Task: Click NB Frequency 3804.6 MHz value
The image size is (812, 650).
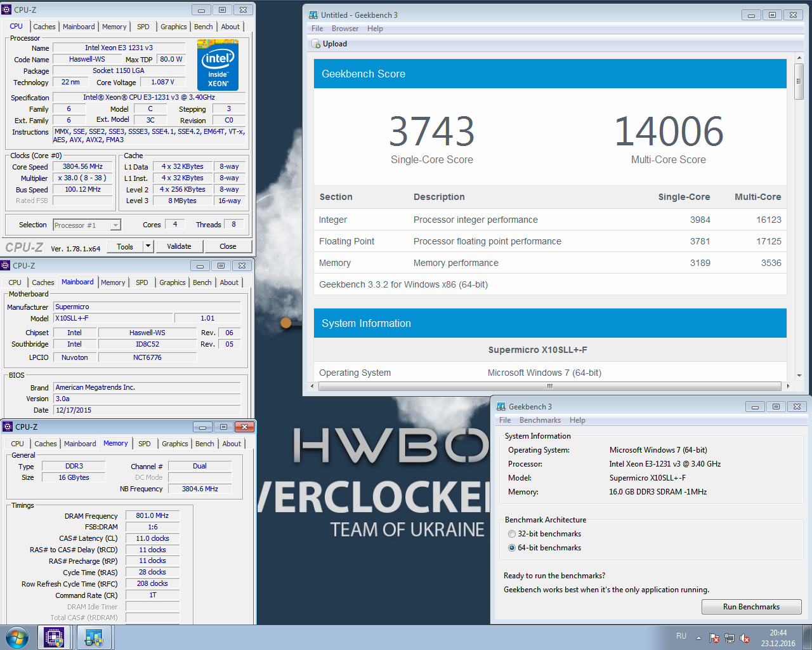Action: [200, 489]
